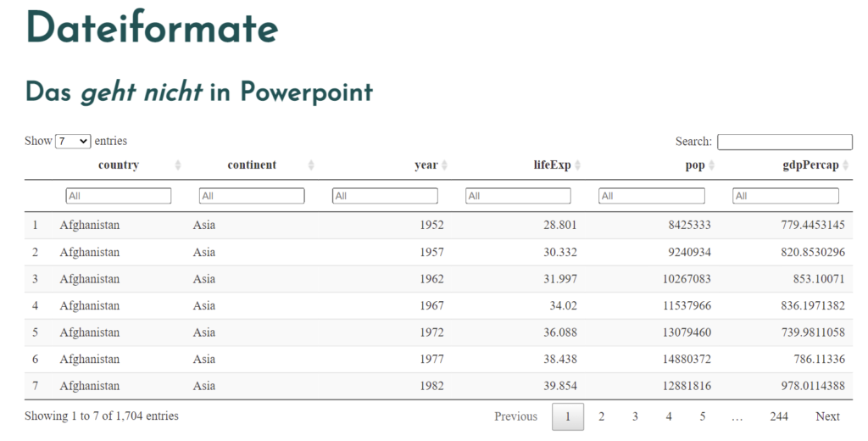Focus the Search input field

point(784,142)
